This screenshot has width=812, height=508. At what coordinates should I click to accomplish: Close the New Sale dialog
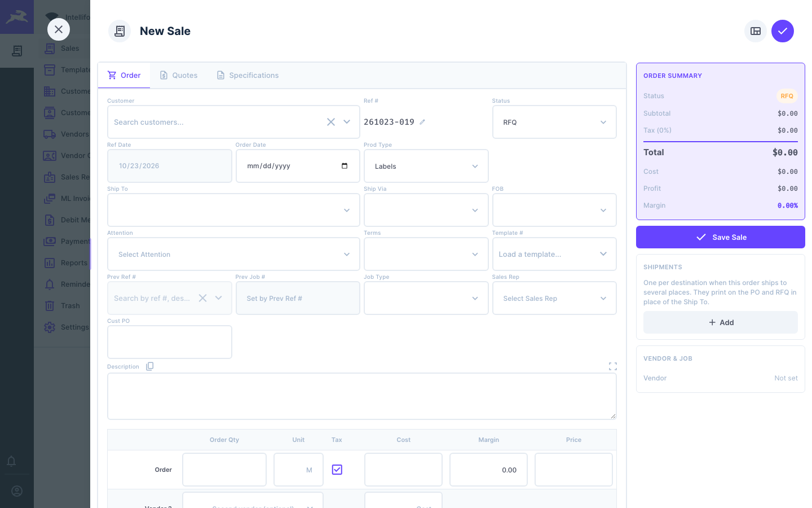point(59,29)
